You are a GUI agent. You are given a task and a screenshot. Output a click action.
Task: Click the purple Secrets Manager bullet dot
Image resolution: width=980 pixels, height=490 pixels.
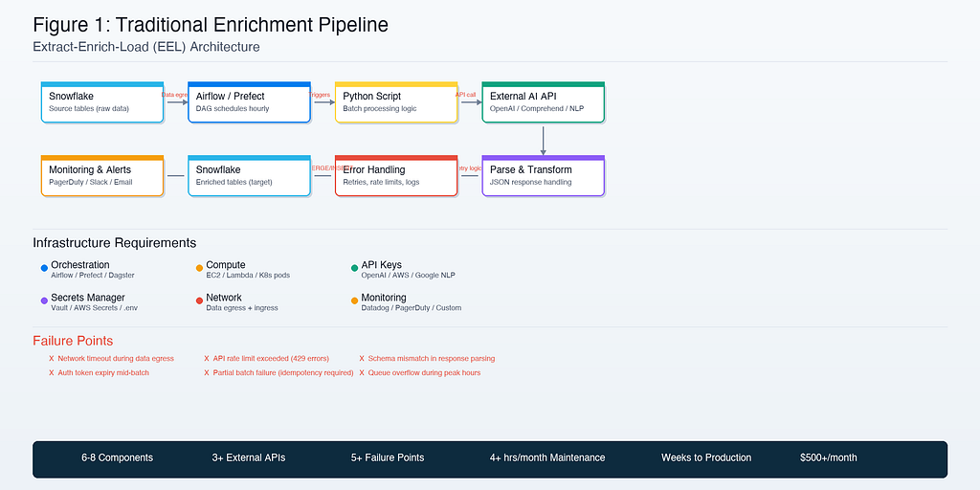pos(44,301)
